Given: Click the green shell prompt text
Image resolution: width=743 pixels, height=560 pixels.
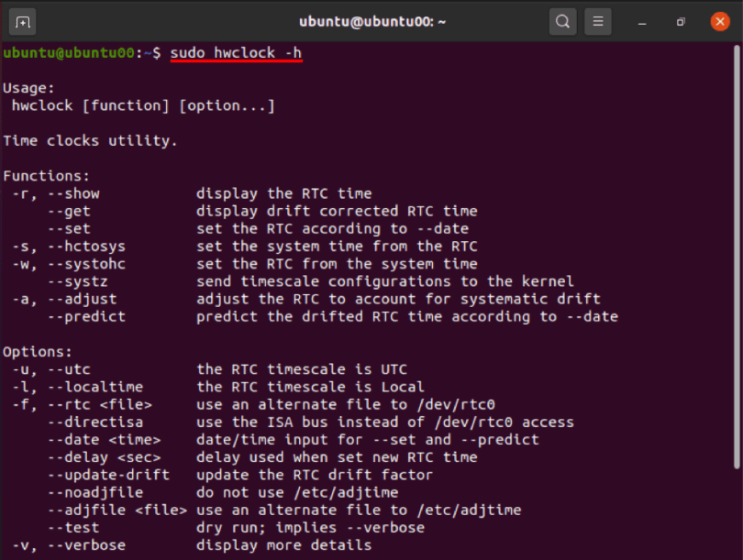Looking at the screenshot, I should pos(64,52).
